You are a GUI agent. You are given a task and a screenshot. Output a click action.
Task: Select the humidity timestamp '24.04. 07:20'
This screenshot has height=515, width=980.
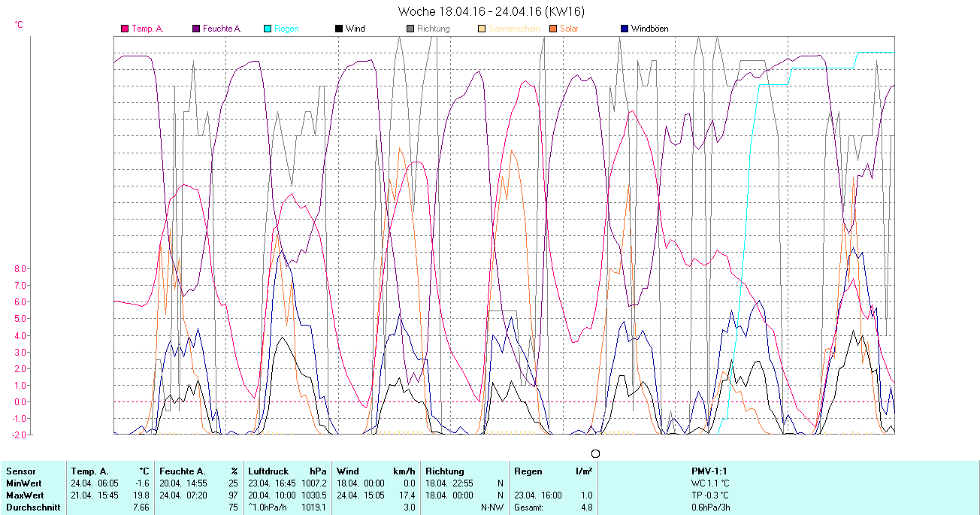click(183, 495)
